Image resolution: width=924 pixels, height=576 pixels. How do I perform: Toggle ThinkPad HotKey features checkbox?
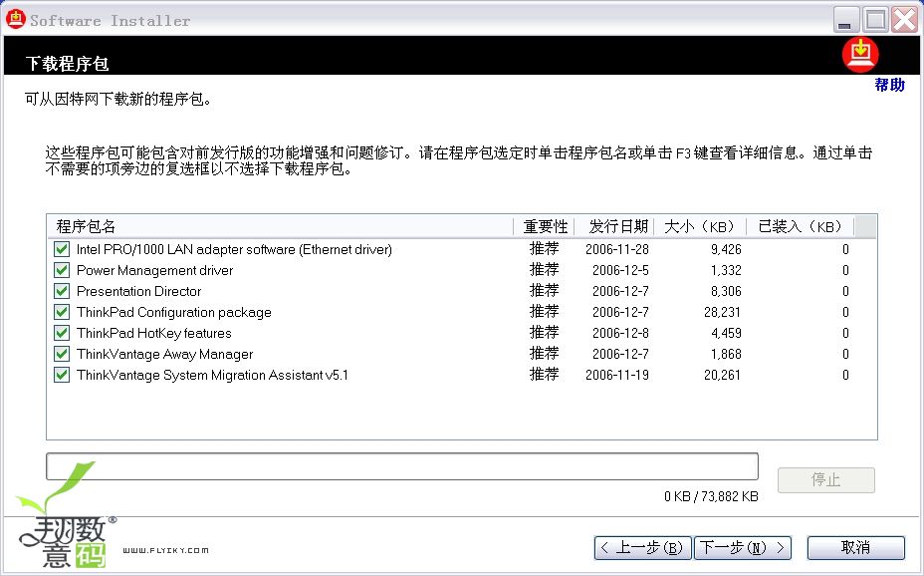[x=62, y=333]
